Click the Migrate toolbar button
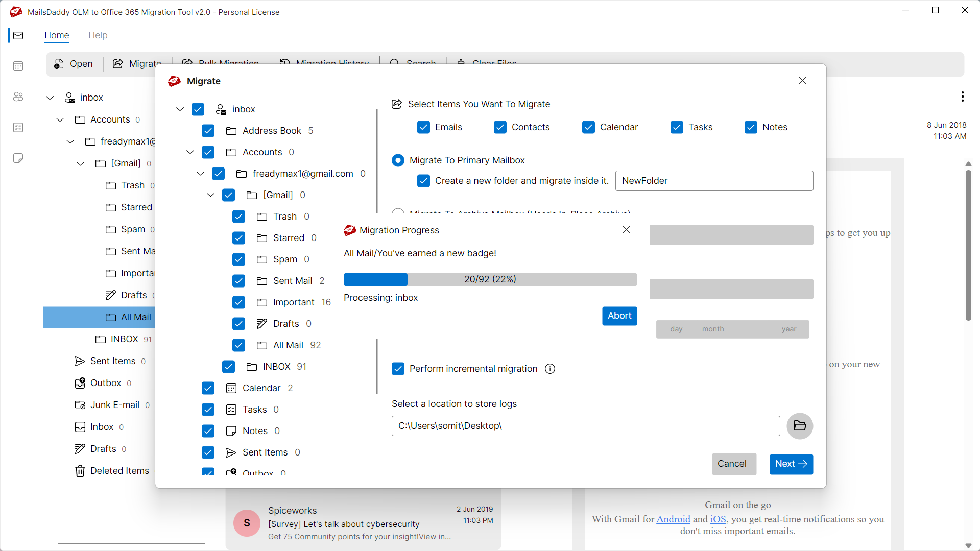The width and height of the screenshot is (980, 551). click(137, 64)
